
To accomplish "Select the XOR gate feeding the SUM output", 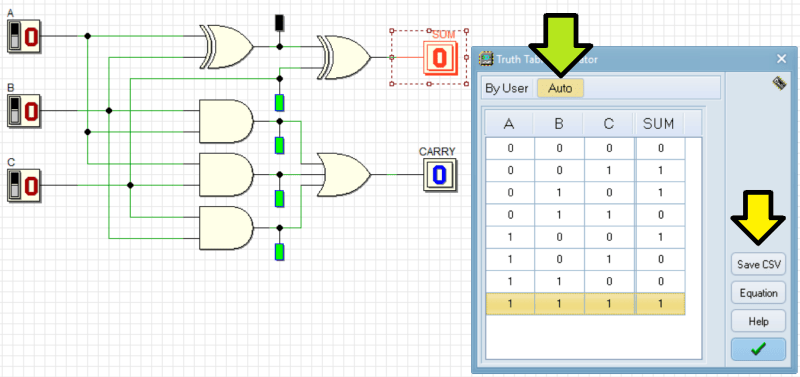I will pos(344,57).
